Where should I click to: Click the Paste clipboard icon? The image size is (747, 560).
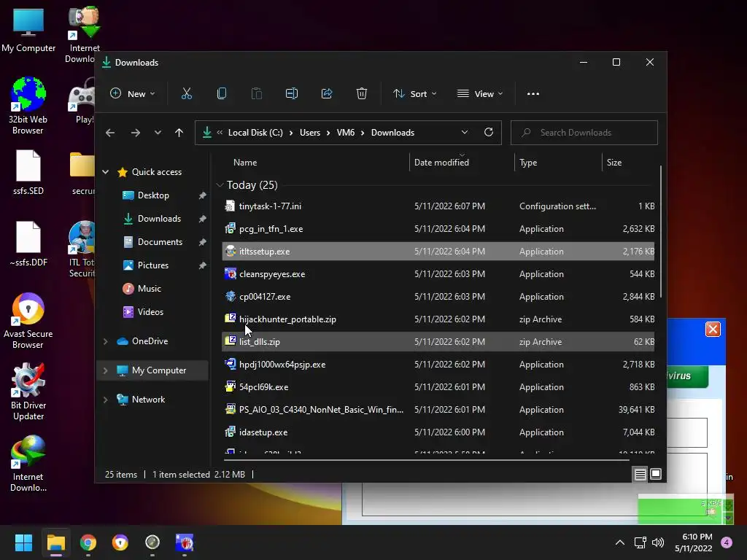click(256, 94)
